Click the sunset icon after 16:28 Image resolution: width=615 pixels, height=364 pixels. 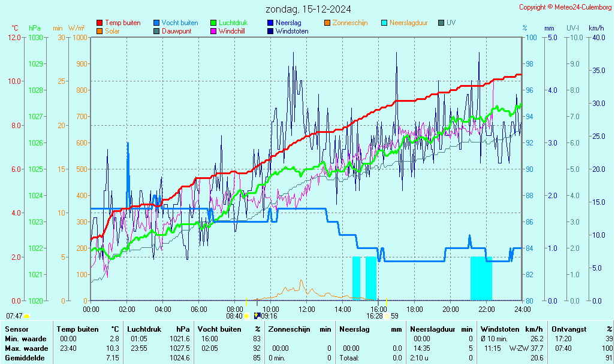tap(387, 316)
